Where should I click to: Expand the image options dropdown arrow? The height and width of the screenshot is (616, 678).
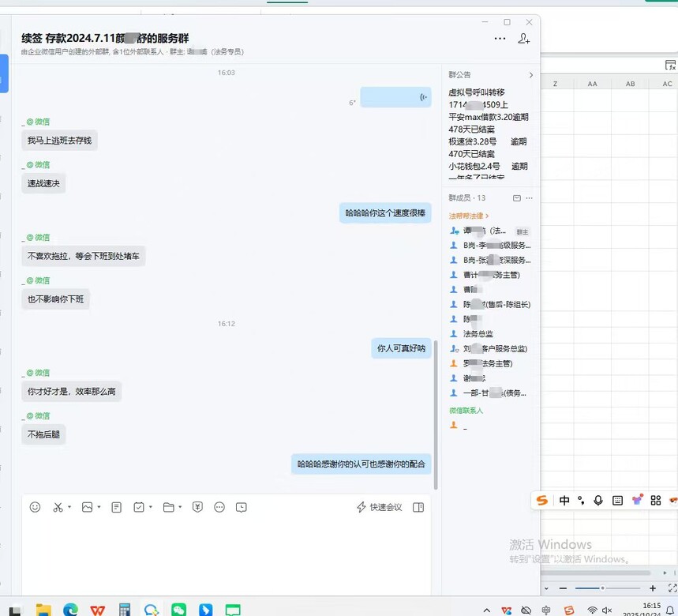pyautogui.click(x=99, y=507)
